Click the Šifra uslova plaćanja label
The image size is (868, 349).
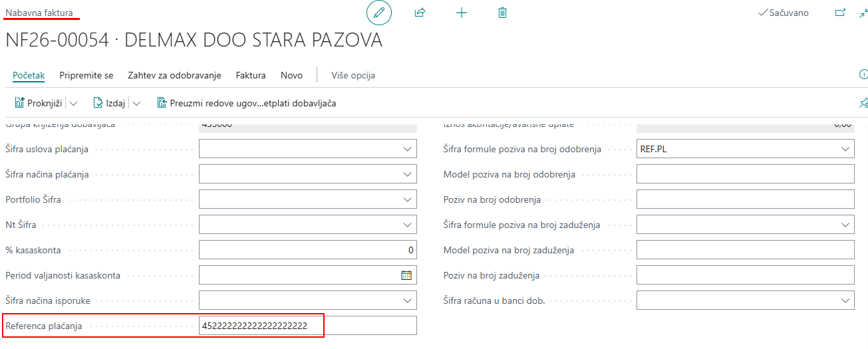pos(47,150)
